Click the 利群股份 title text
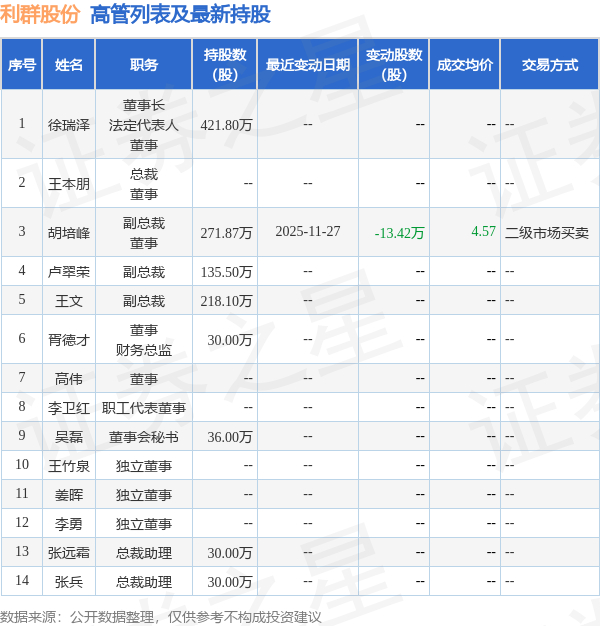This screenshot has width=600, height=626. coord(40,14)
